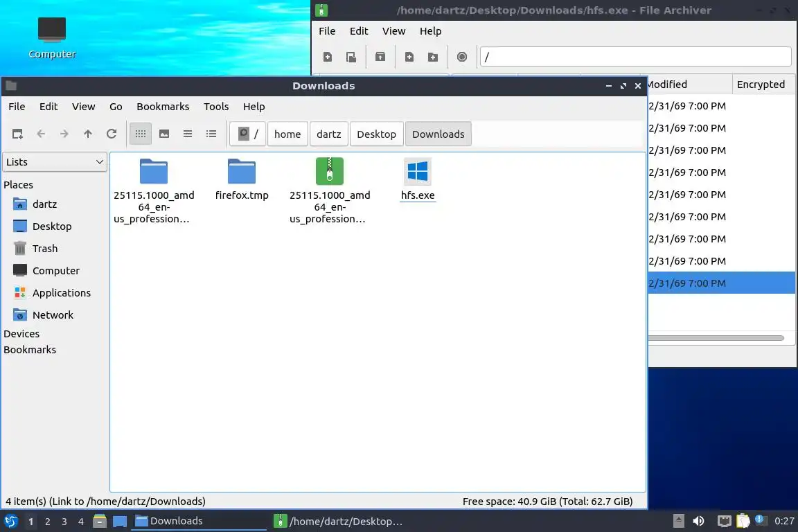The width and height of the screenshot is (798, 532).
Task: Sort by Modified column in File Archiver
Action: tap(689, 85)
